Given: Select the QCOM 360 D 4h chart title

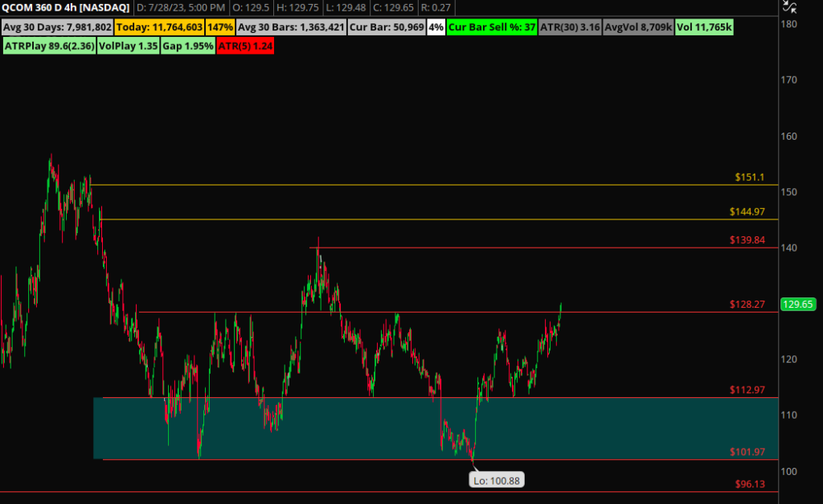Looking at the screenshot, I should pos(67,8).
